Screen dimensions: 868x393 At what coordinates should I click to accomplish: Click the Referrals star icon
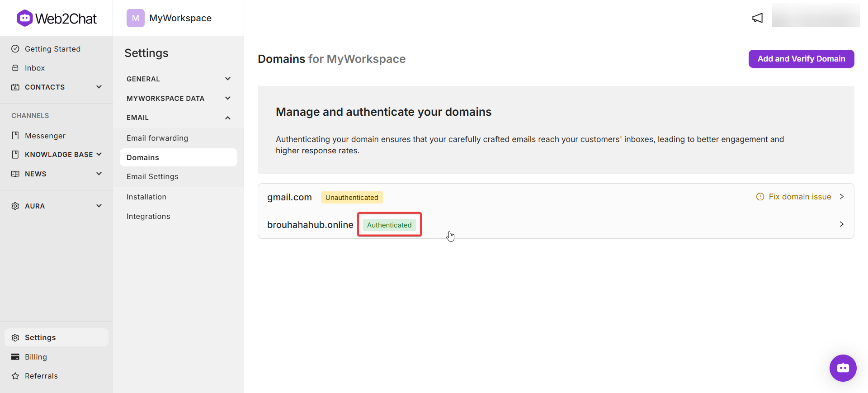pos(15,376)
